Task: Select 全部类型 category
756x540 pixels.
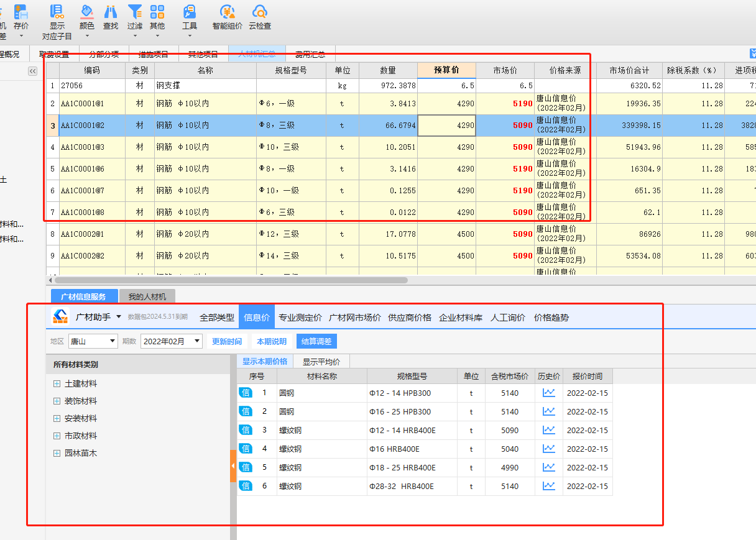Action: [x=217, y=318]
